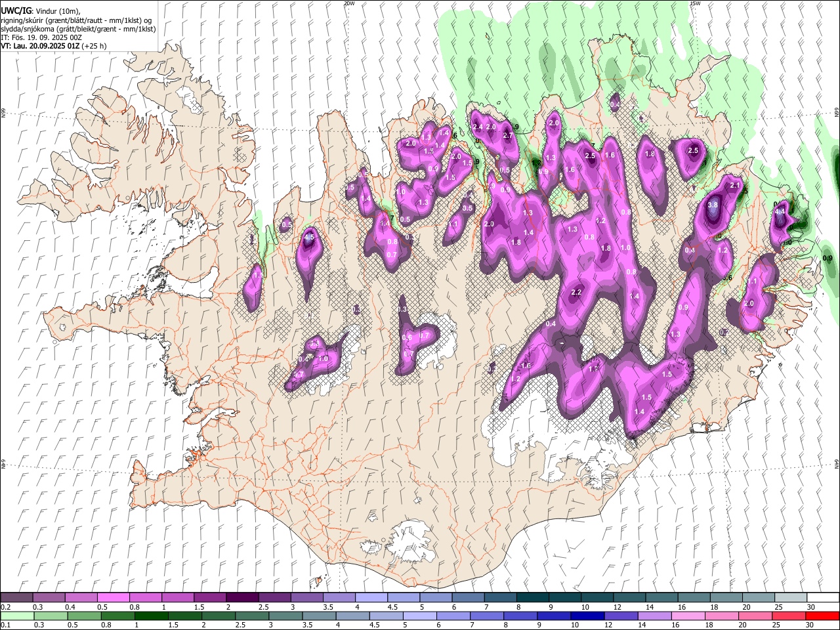Click the 'VT: Lau. 20.09.2025 01Z (+25 h)' line
840x630 pixels.
click(x=54, y=46)
